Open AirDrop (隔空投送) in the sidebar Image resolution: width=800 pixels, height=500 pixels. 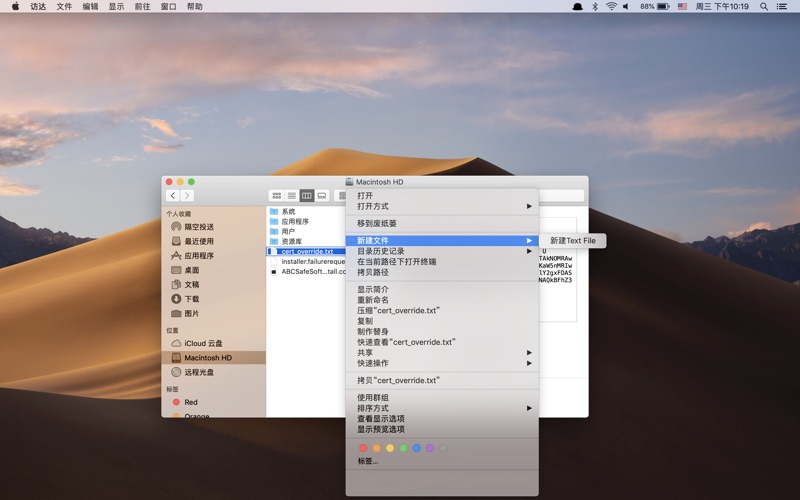tap(198, 227)
